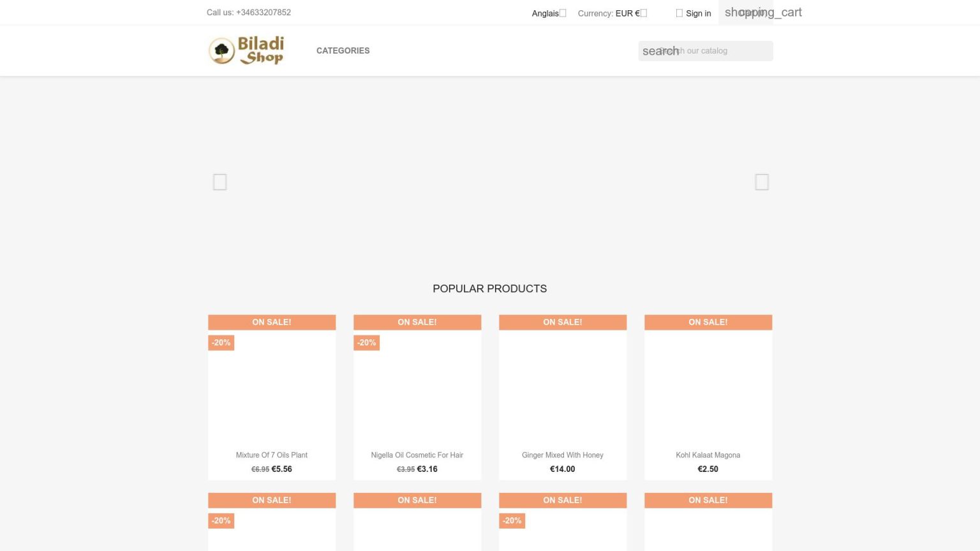The image size is (980, 551).
Task: Click the Biladi Shop logo
Action: 246,50
